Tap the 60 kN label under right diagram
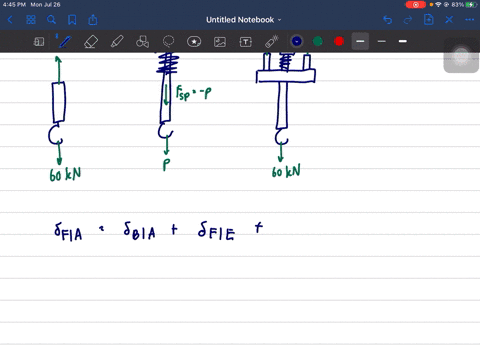 click(x=286, y=171)
